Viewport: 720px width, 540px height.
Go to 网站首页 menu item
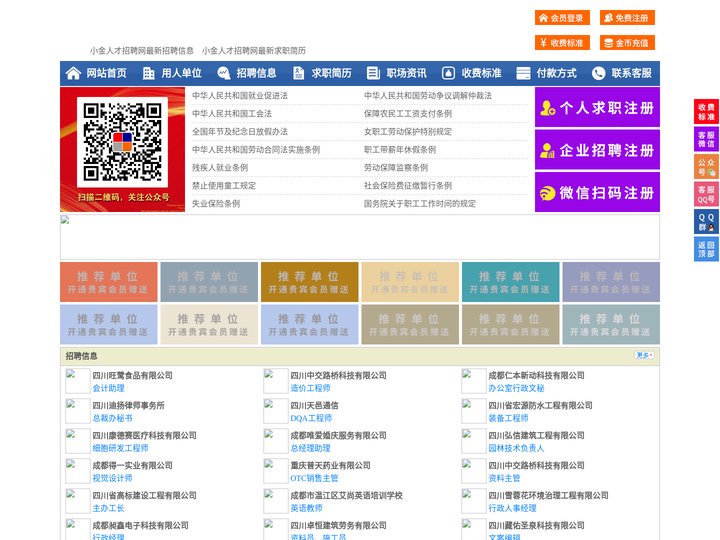pos(107,73)
